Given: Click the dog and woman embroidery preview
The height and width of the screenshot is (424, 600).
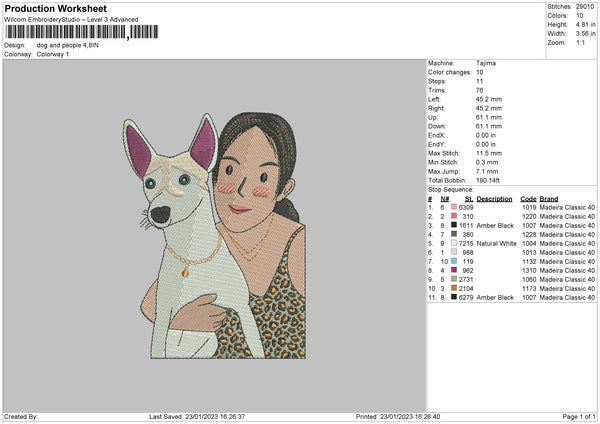Looking at the screenshot, I should coord(214,236).
